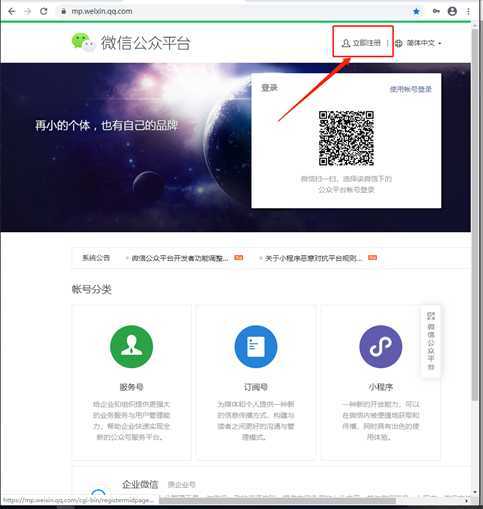Click the floating 微信公众平台 side widget
The height and width of the screenshot is (509, 483).
(431, 341)
